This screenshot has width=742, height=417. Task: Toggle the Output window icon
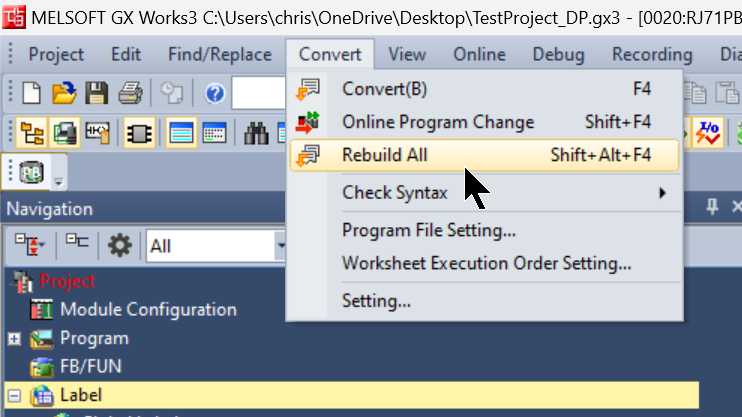click(x=181, y=133)
